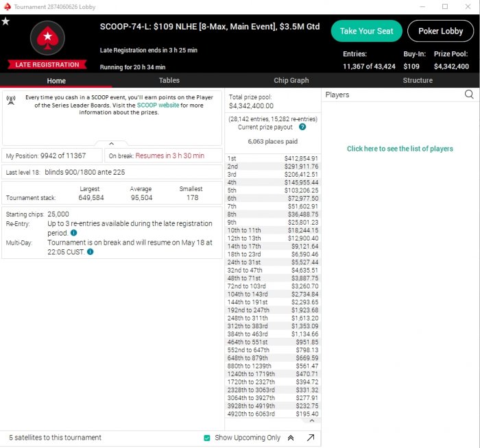Show Multi-Day info tooltip icon
The width and height of the screenshot is (480, 448).
[90, 252]
